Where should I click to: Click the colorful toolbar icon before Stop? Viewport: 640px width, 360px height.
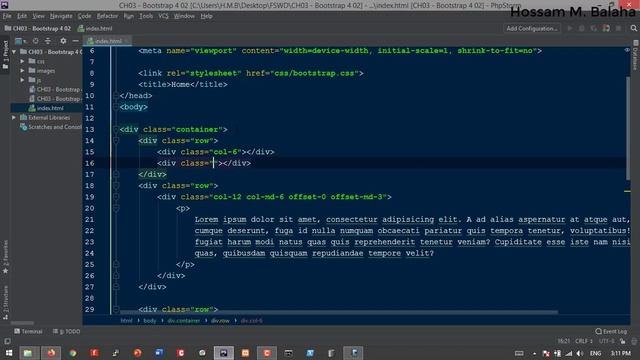tap(606, 28)
